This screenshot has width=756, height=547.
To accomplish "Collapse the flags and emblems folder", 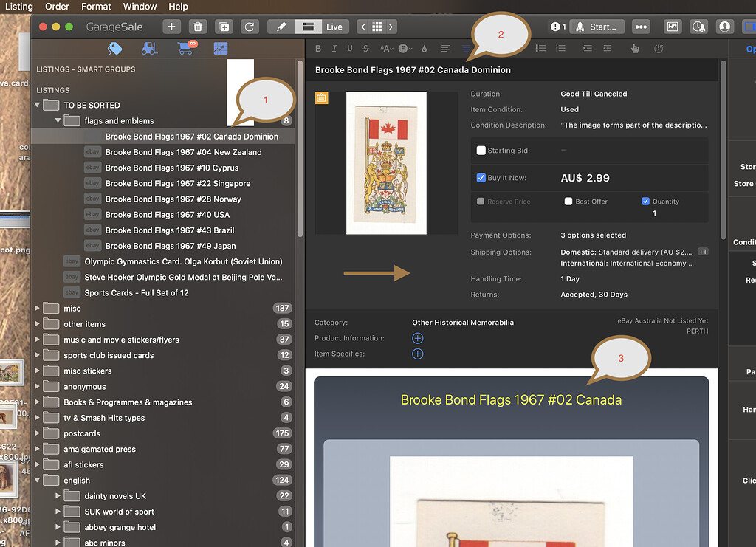I will tap(58, 120).
